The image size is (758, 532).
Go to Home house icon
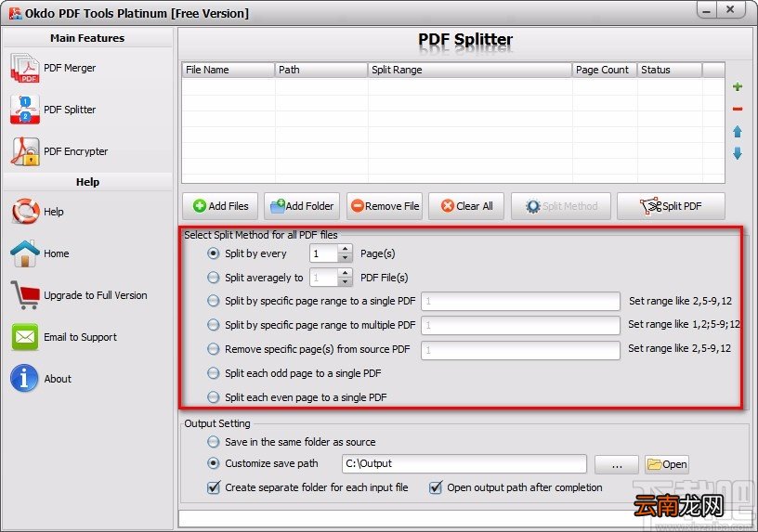pos(25,253)
